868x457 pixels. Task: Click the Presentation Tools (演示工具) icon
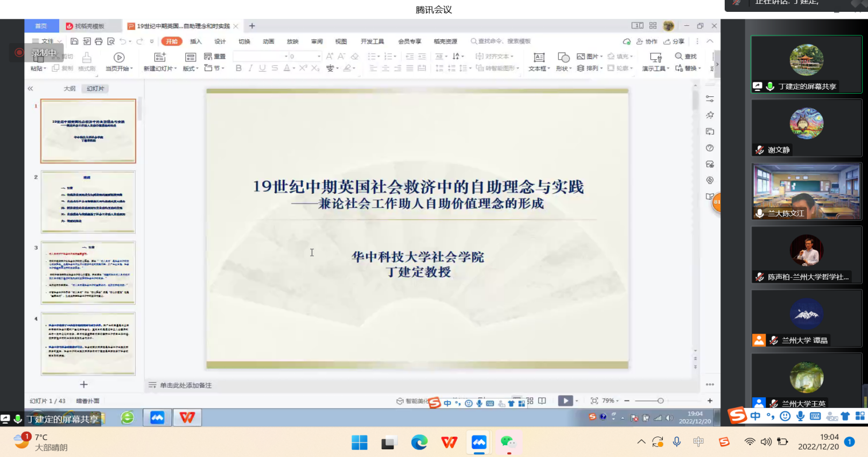click(x=655, y=57)
